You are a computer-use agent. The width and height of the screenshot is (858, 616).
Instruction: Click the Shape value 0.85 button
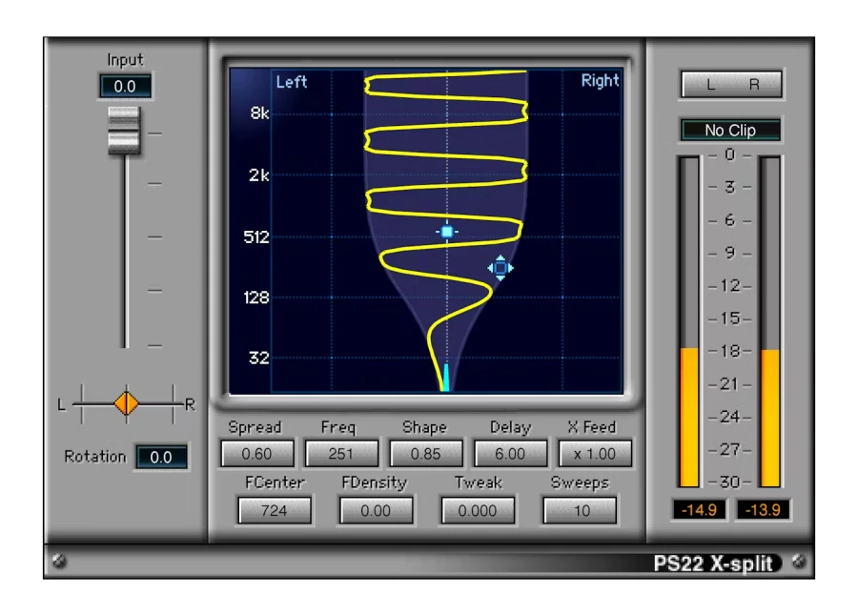click(x=426, y=453)
